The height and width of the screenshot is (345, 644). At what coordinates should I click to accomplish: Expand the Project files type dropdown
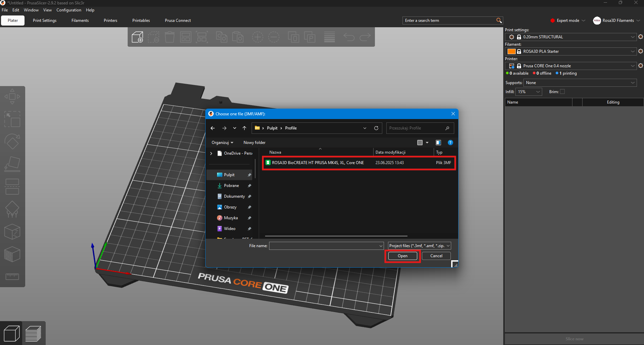[419, 246]
